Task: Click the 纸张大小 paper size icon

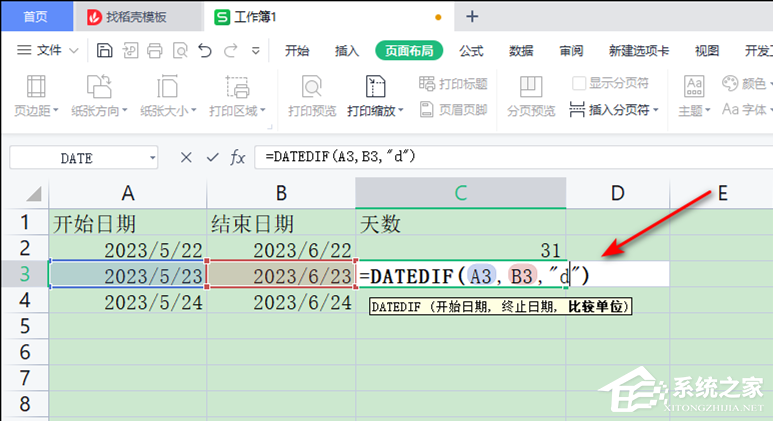Action: 168,87
